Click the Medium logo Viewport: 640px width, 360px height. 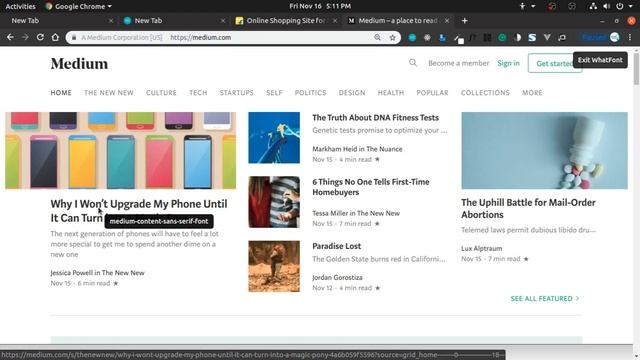tap(80, 64)
